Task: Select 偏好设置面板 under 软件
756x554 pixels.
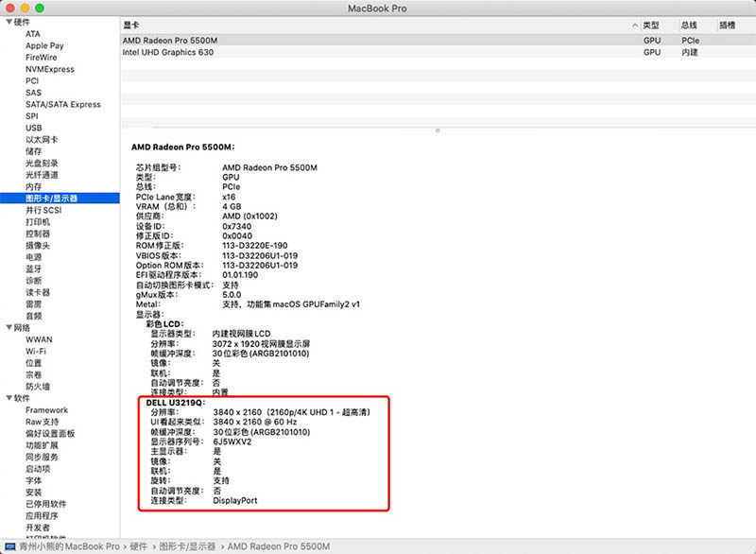Action: 50,433
